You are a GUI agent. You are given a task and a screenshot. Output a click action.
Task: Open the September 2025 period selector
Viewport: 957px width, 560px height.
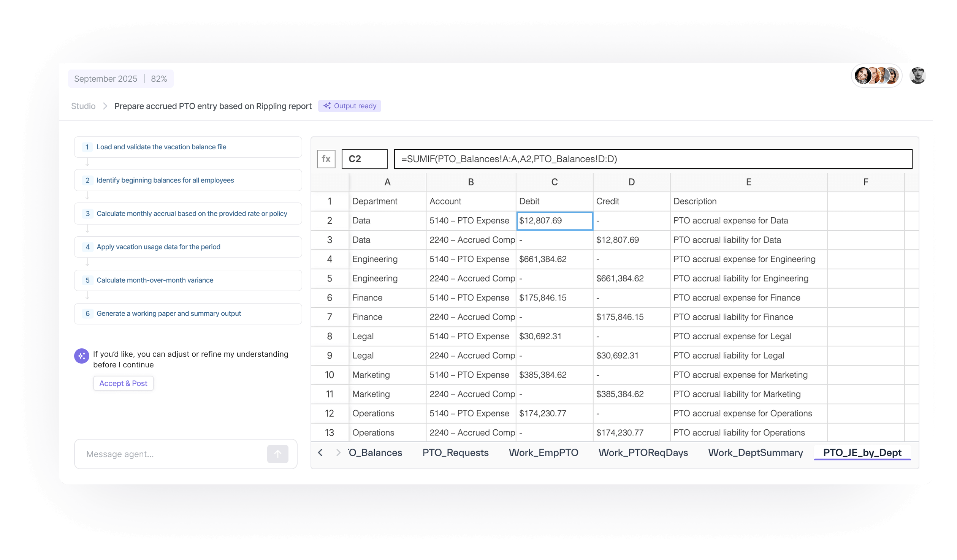point(106,79)
